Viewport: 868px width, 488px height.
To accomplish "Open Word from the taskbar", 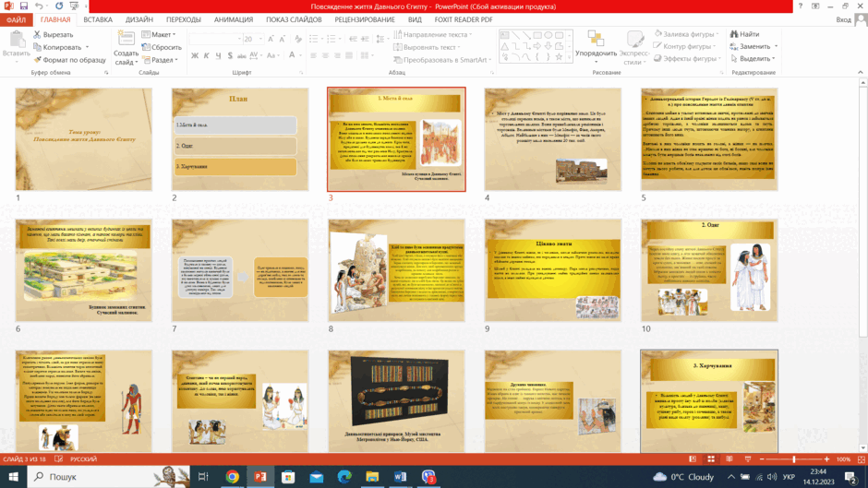I will click(400, 476).
